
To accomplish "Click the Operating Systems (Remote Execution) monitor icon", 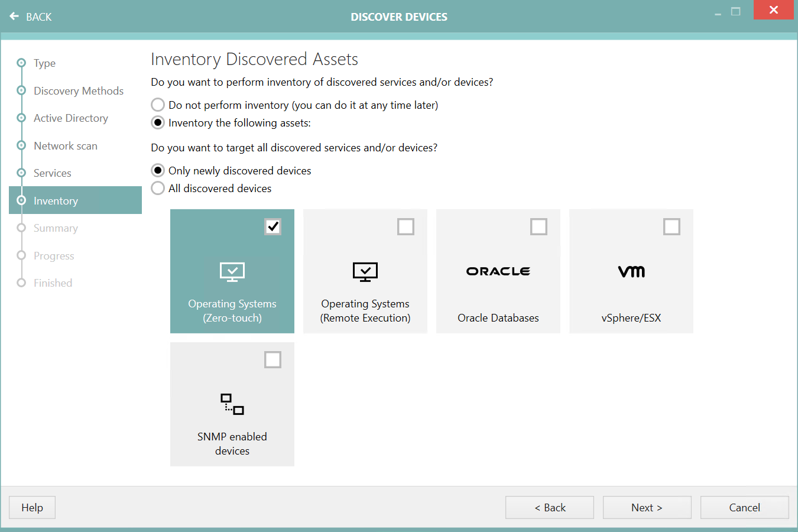I will [x=365, y=271].
